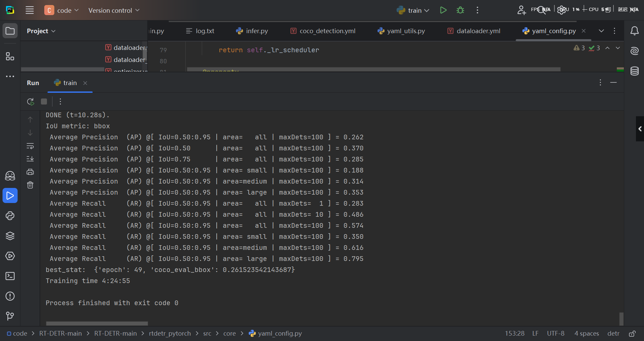The height and width of the screenshot is (341, 644).
Task: Open the Copilot chat tool window icon
Action: 10,176
